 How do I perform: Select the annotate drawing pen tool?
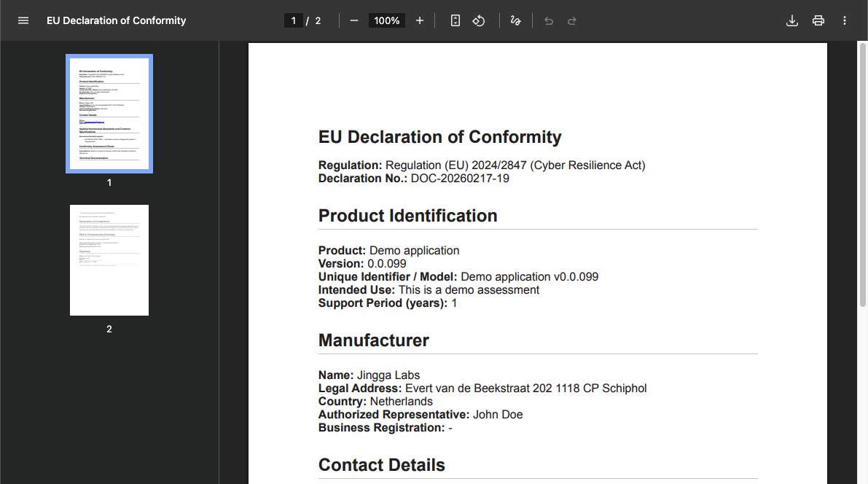point(515,20)
